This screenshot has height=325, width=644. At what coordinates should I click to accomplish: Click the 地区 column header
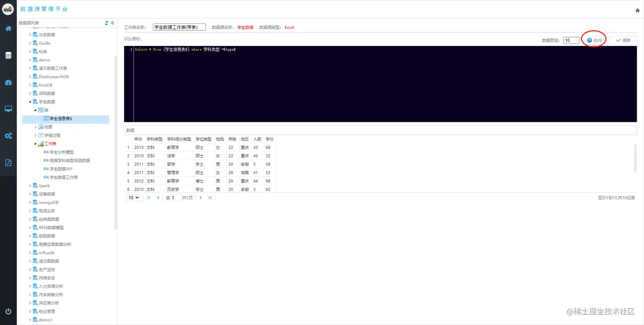coord(244,139)
